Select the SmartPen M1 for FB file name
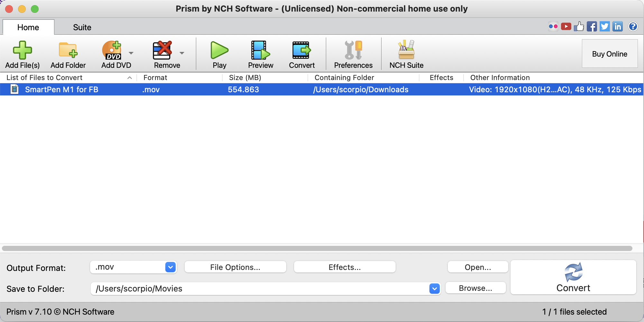The image size is (644, 322). tap(62, 89)
